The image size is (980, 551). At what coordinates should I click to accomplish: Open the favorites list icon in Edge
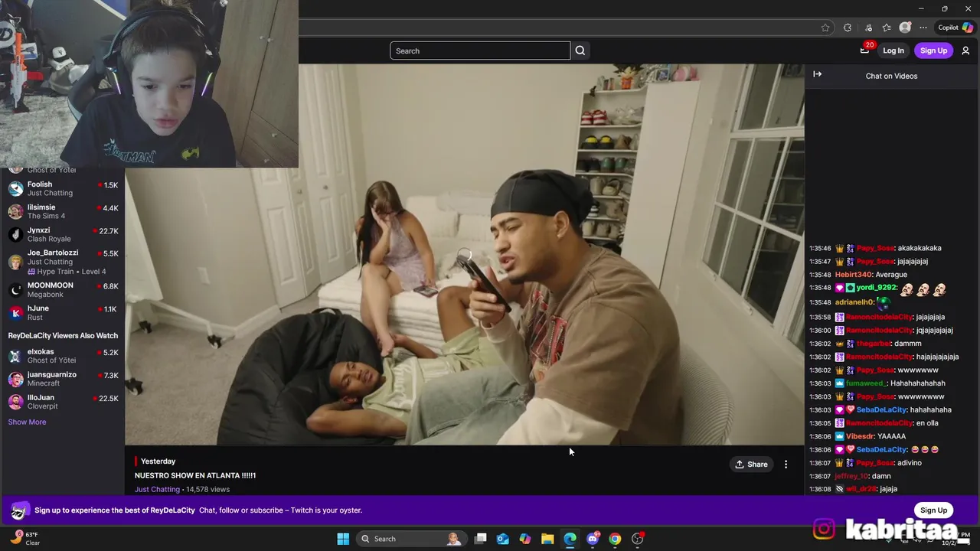tap(887, 28)
